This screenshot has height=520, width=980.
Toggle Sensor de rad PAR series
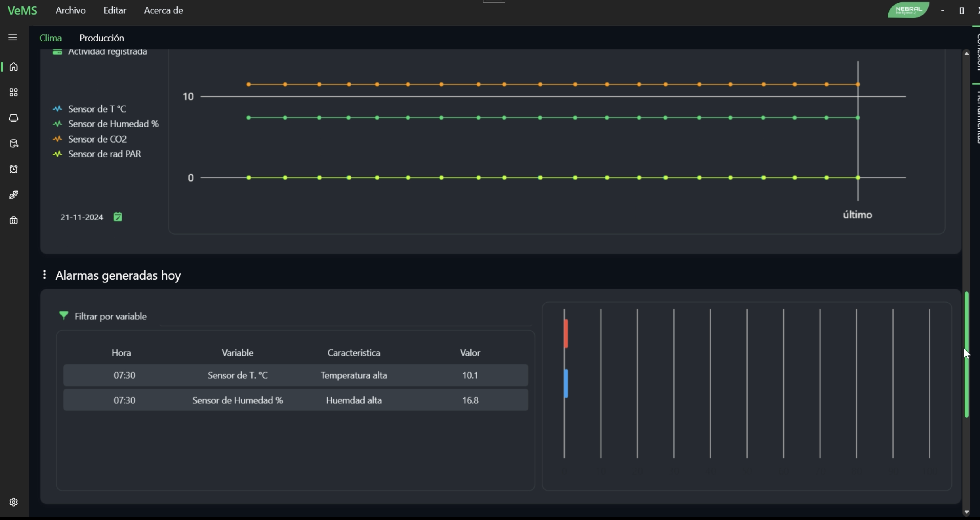pos(57,154)
